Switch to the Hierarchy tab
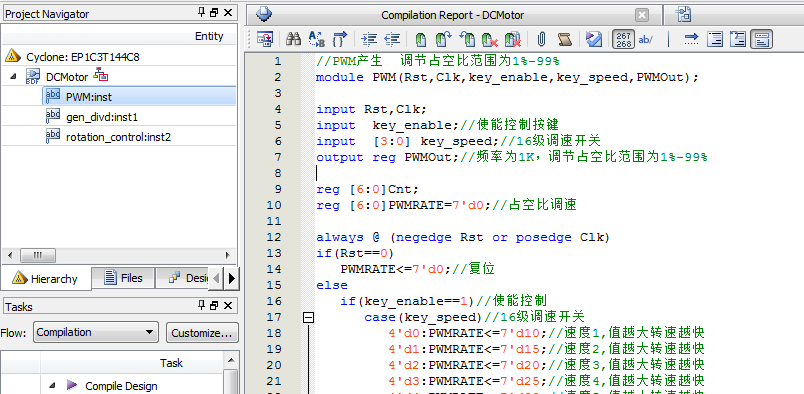804x394 pixels. [46, 279]
